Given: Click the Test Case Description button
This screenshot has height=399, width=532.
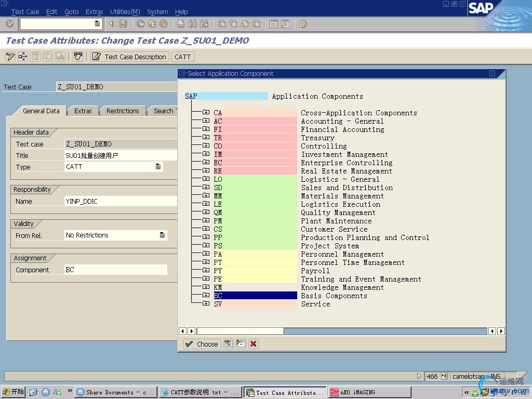Looking at the screenshot, I should tap(130, 57).
